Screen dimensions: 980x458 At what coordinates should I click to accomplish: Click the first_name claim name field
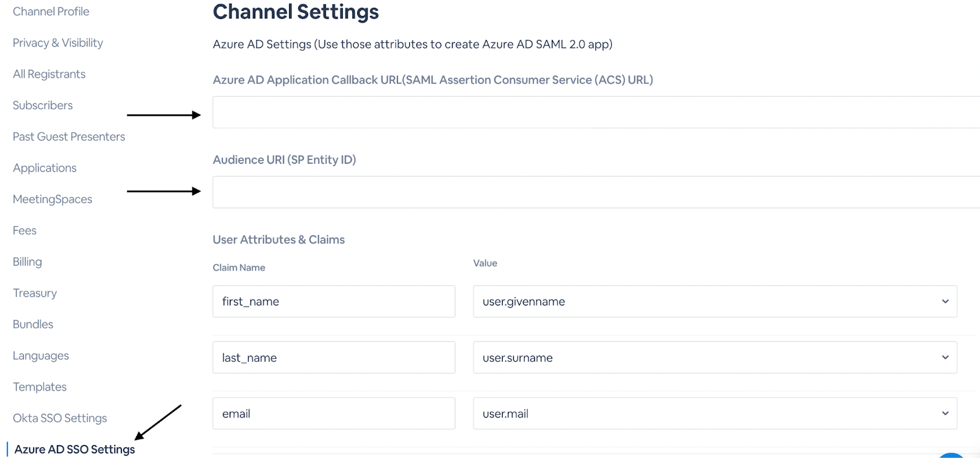click(334, 302)
